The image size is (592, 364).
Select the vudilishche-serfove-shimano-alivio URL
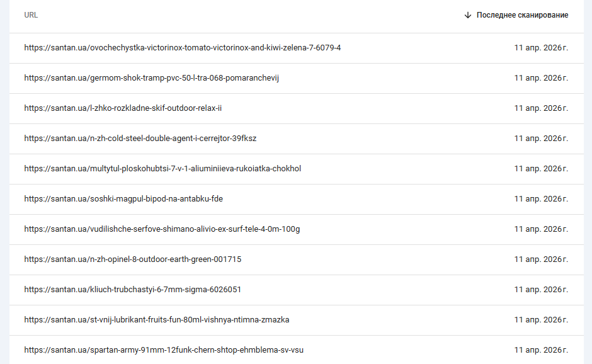(x=162, y=229)
